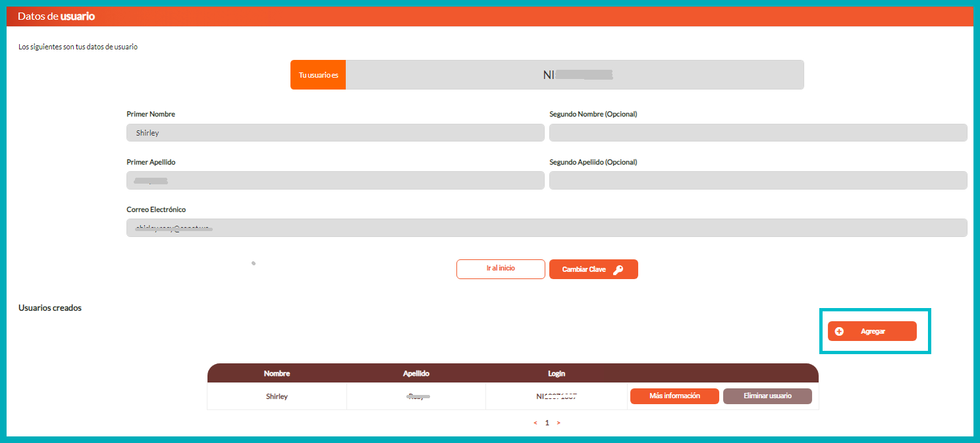Click the Eliminar usuario button
980x443 pixels.
(767, 396)
